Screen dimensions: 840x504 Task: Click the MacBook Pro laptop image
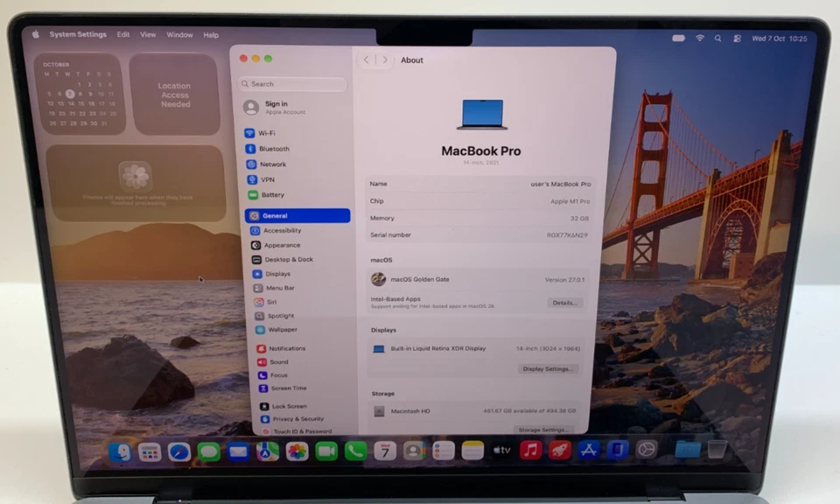pos(481,114)
